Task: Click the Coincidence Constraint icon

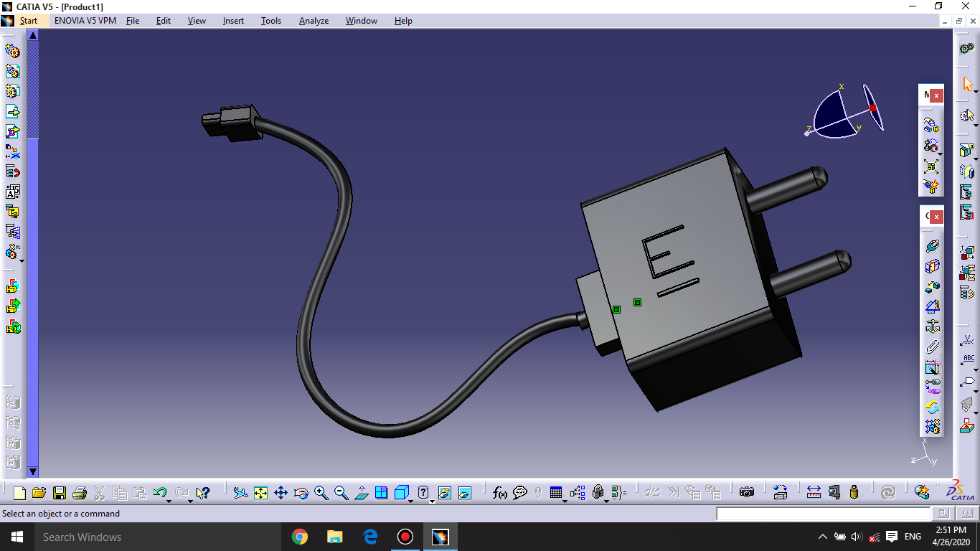Action: [x=932, y=246]
